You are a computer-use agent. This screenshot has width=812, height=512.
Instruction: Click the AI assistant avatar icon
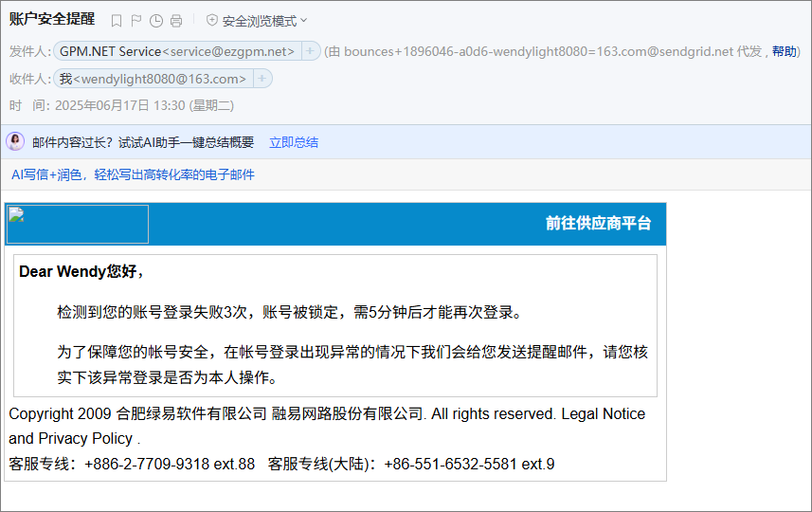[x=16, y=142]
